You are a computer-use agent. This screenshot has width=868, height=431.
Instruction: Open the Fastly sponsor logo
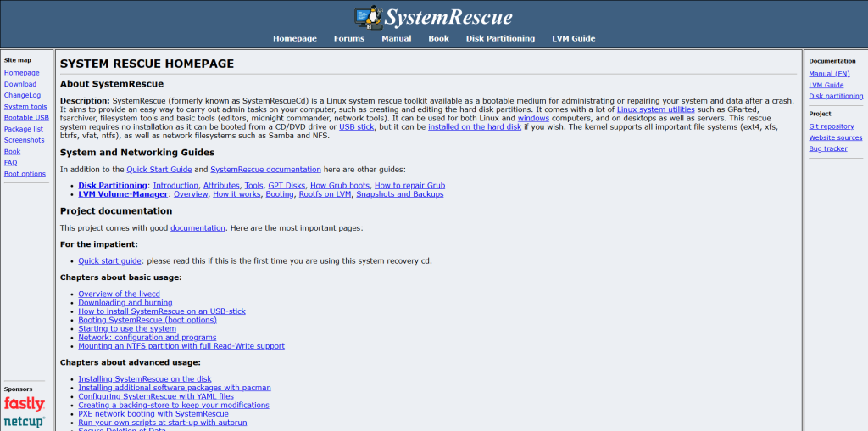pyautogui.click(x=25, y=404)
